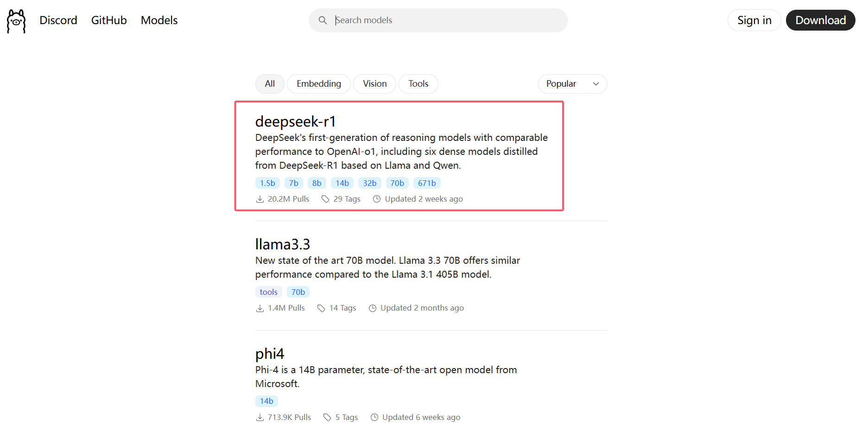The height and width of the screenshot is (426, 868).
Task: Click the Ollama llama logo
Action: tap(16, 21)
